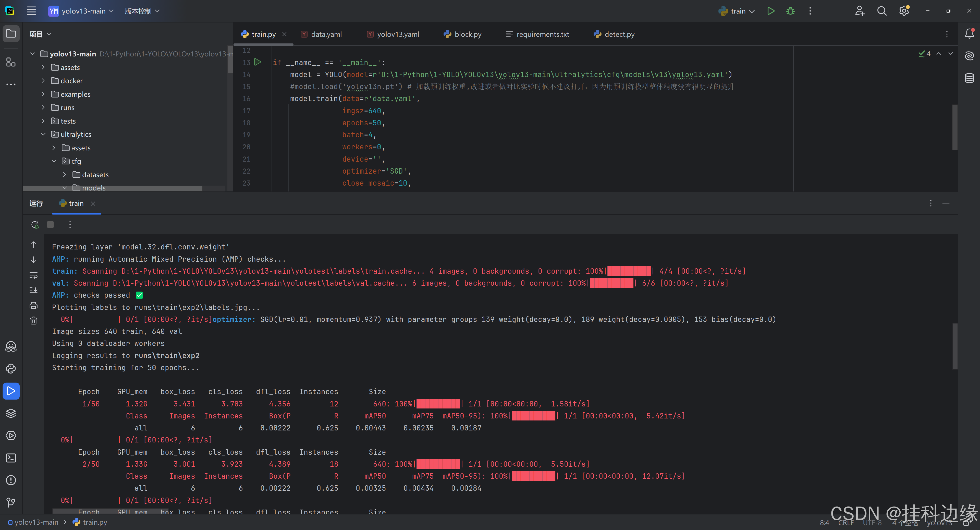Run the train configuration
The height and width of the screenshot is (530, 980).
(771, 11)
